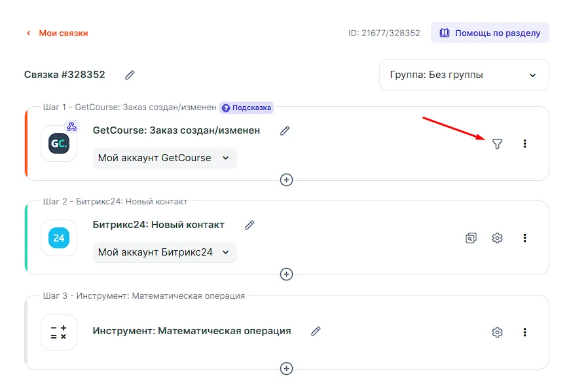Image resolution: width=588 pixels, height=382 pixels.
Task: Click the Помощь по разделу button
Action: point(490,33)
